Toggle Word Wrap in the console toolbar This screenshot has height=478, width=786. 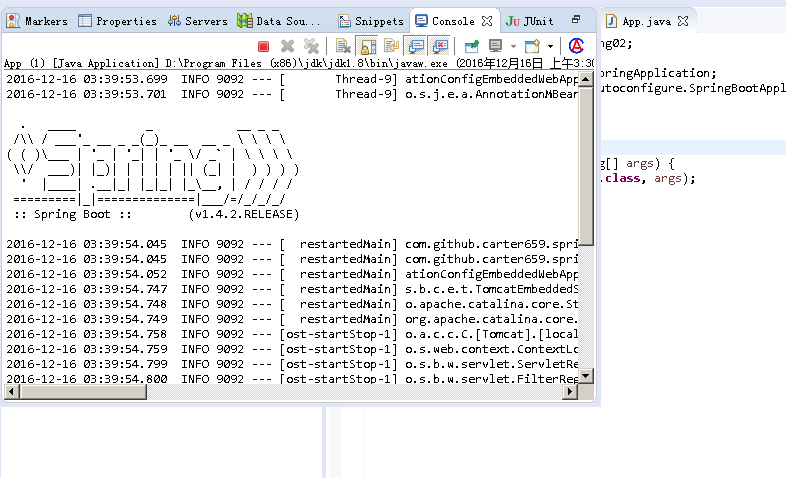pyautogui.click(x=390, y=46)
